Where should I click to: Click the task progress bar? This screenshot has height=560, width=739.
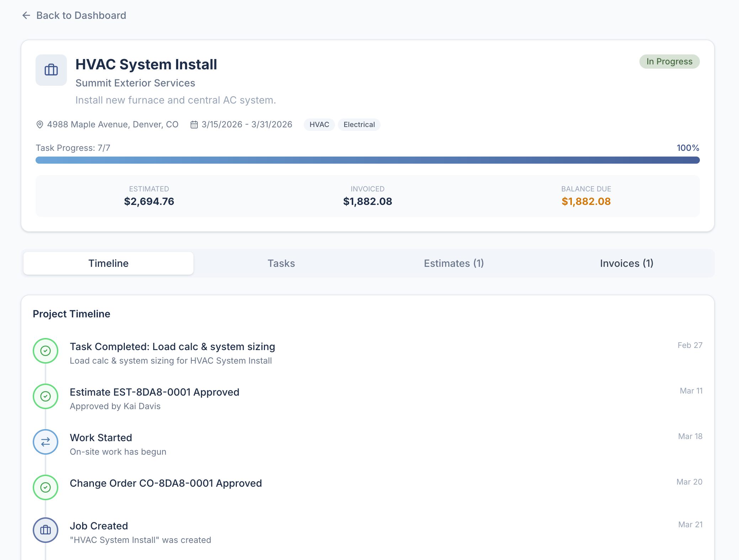point(368,160)
